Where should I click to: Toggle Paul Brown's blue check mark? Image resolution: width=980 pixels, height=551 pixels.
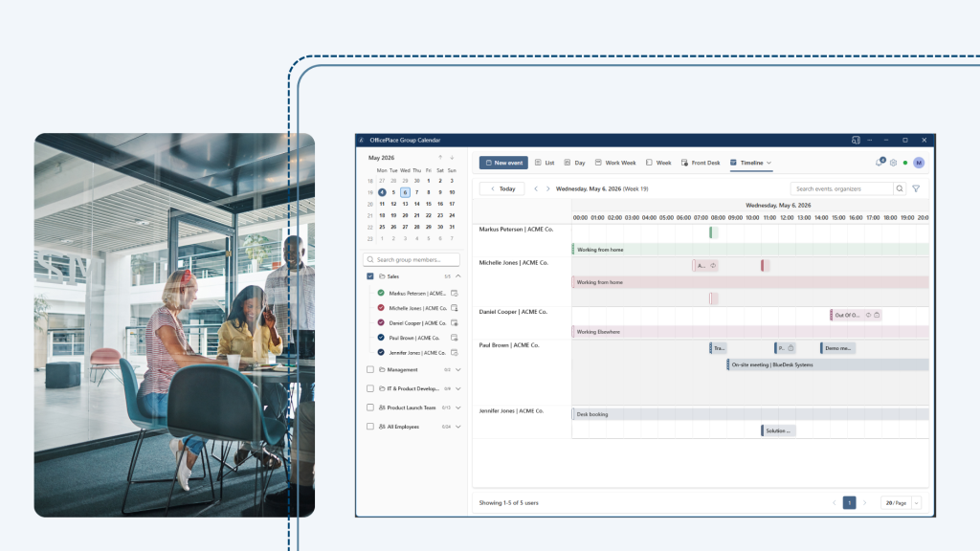[x=381, y=338]
